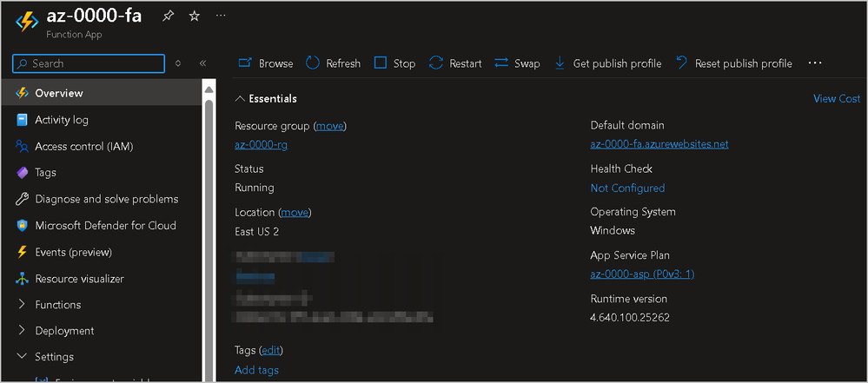Image resolution: width=868 pixels, height=383 pixels.
Task: Click edit link next to Tags
Action: (x=271, y=350)
